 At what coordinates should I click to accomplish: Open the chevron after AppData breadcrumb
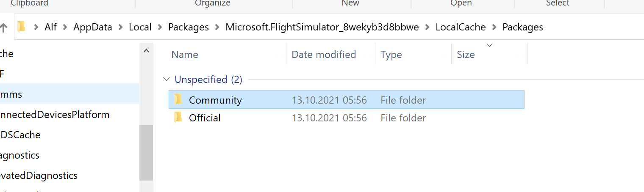(x=121, y=27)
